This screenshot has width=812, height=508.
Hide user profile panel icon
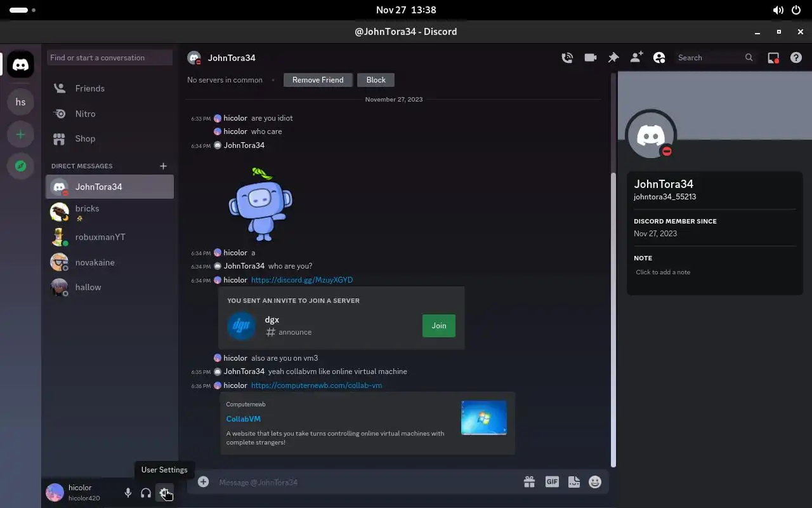tap(659, 58)
